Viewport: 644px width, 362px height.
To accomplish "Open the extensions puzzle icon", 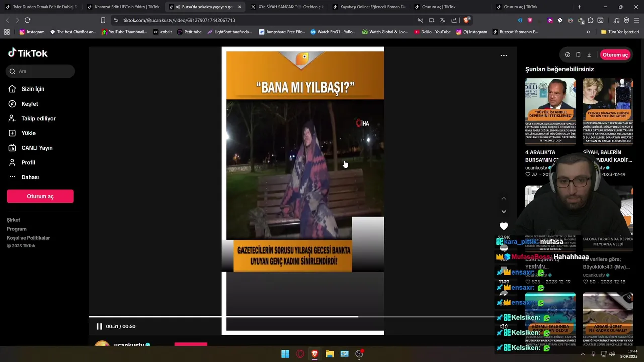I will [591, 20].
